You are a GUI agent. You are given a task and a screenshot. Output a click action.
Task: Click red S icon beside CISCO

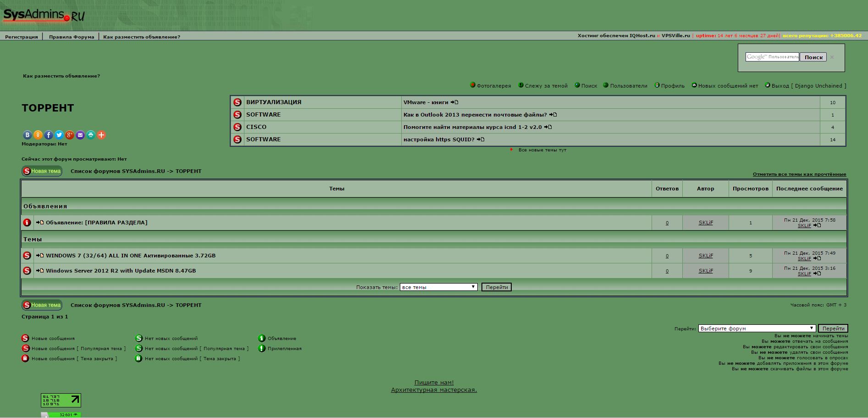coord(238,127)
